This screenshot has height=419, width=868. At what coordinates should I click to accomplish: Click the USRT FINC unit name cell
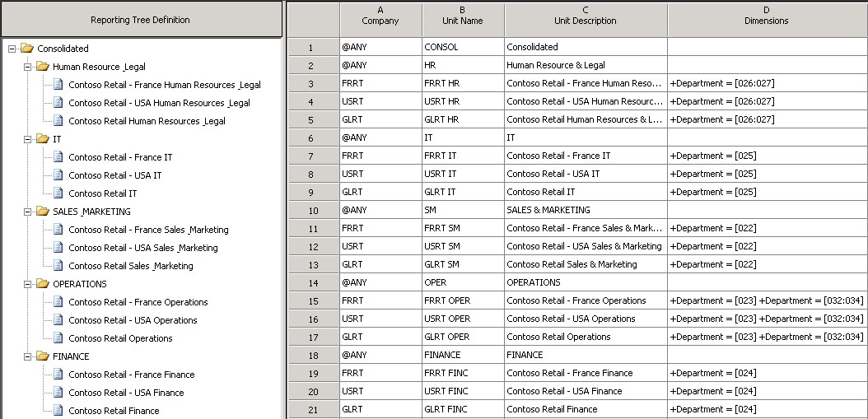[x=464, y=391]
